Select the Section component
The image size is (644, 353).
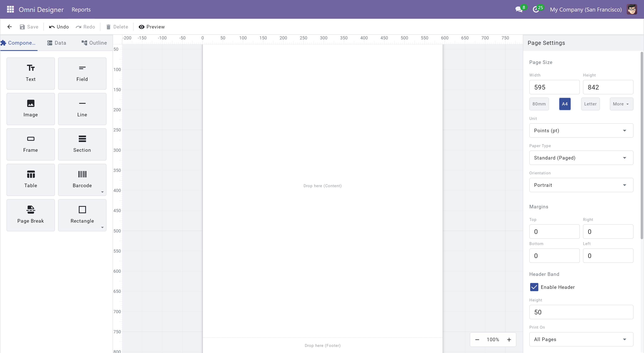(82, 144)
